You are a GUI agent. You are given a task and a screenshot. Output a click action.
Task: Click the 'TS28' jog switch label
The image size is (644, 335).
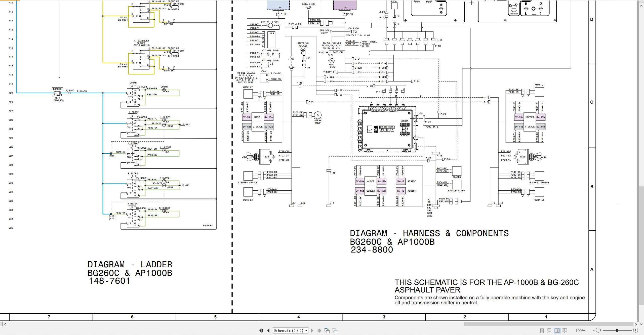tap(522, 157)
